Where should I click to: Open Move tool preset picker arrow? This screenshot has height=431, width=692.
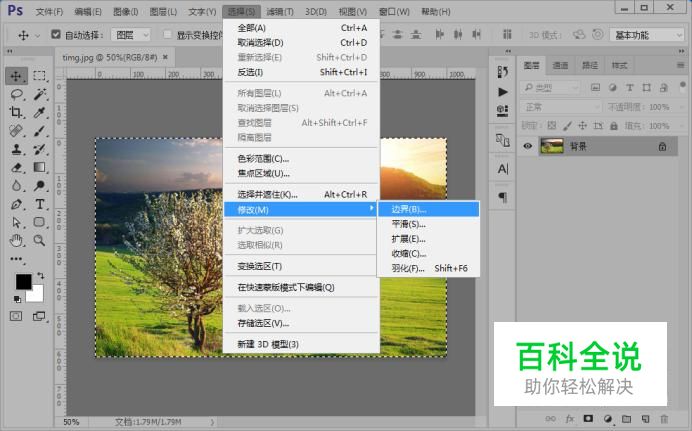click(x=38, y=35)
